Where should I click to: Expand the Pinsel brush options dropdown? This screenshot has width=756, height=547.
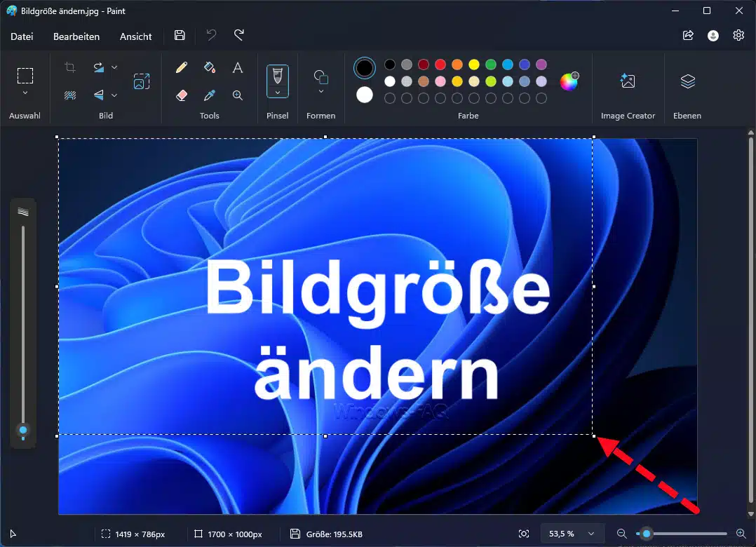click(278, 92)
